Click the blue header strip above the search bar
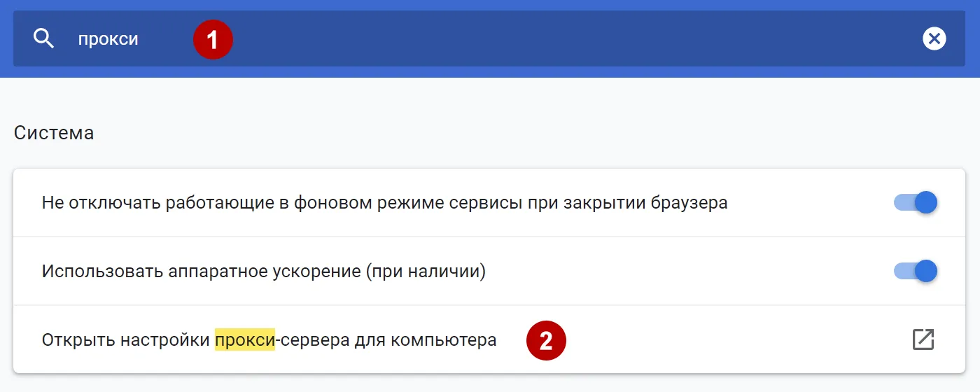The height and width of the screenshot is (392, 980). point(490,5)
